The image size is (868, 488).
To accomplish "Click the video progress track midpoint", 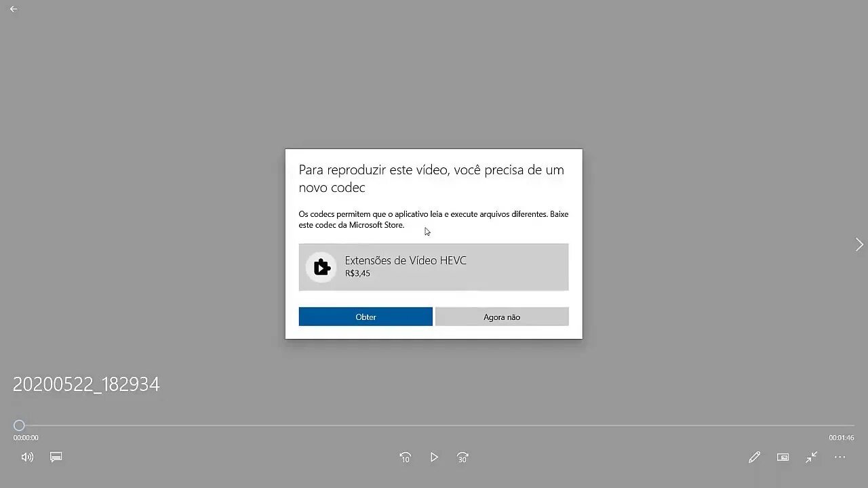I will (434, 426).
